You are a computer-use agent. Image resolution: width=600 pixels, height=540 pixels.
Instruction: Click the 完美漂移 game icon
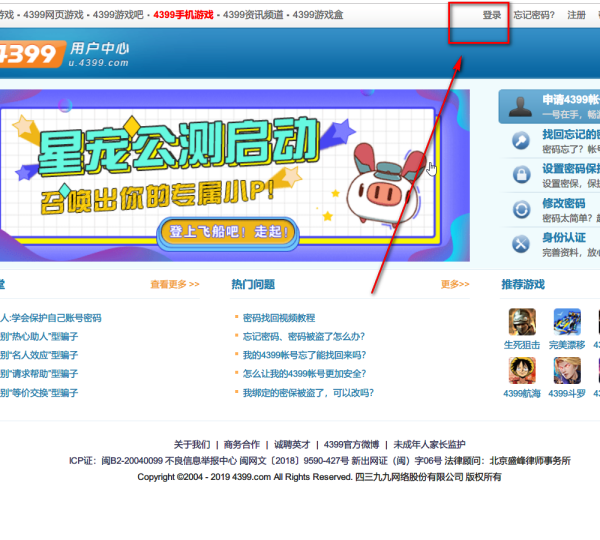[x=567, y=322]
